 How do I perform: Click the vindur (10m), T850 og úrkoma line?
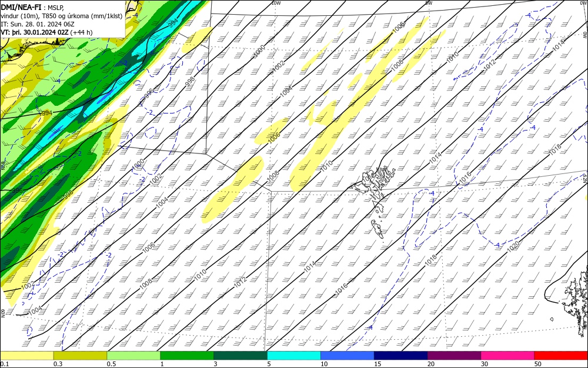(62, 16)
